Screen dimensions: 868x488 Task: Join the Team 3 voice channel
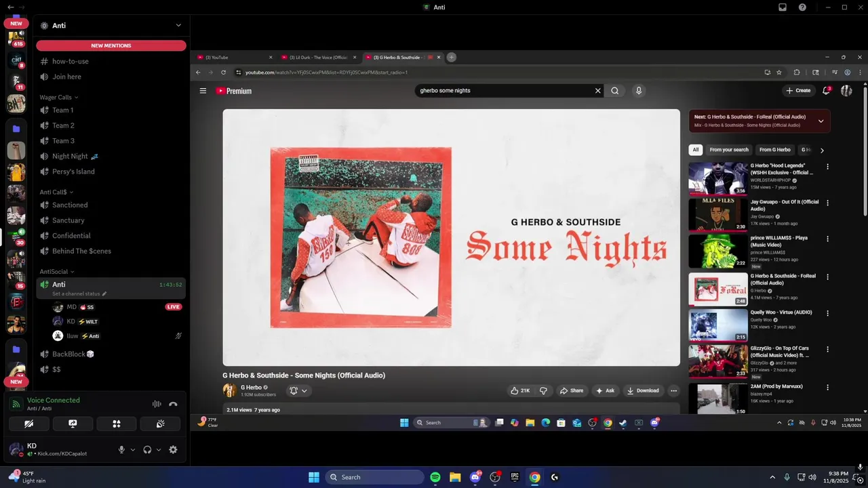[111, 141]
